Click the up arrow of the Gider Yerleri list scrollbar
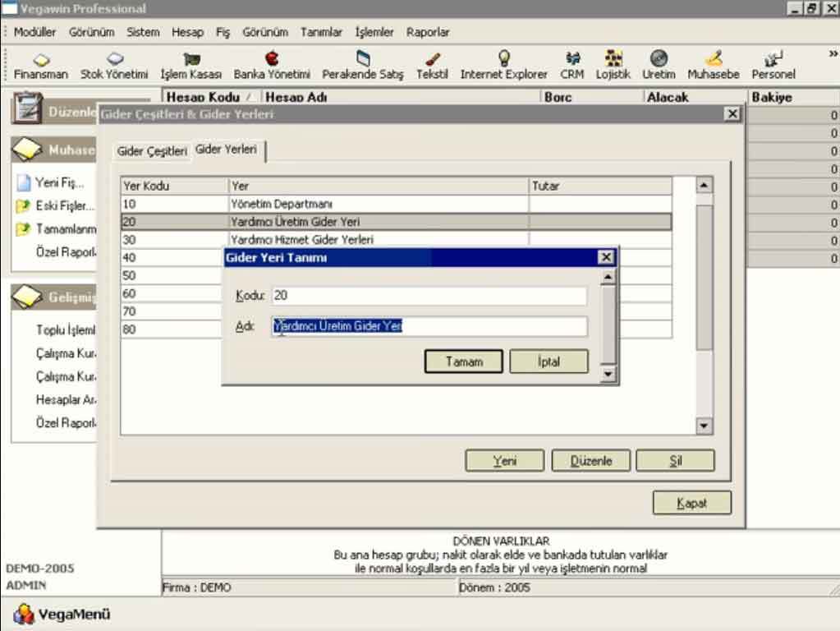This screenshot has height=631, width=840. pyautogui.click(x=704, y=186)
